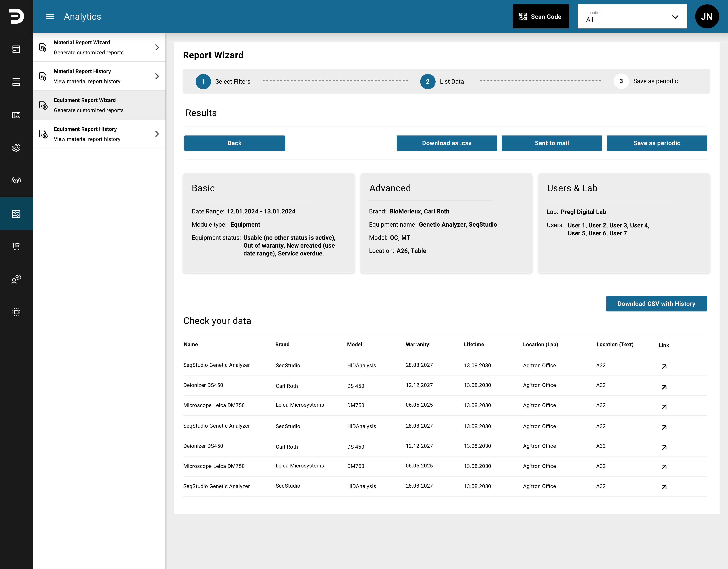728x569 pixels.
Task: Click Download CSV with History button
Action: point(656,304)
